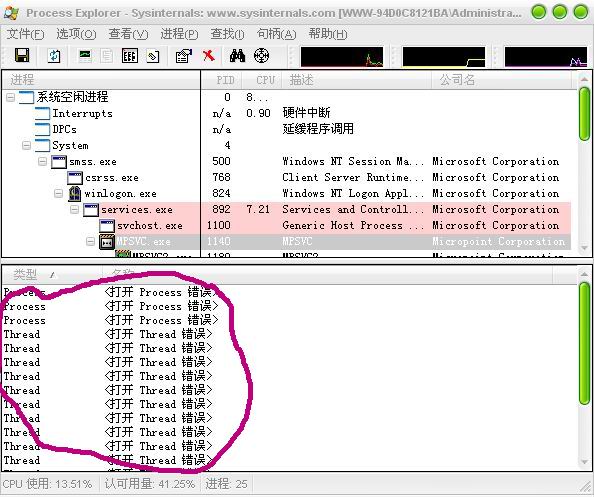
Task: Click the 系统空闲进程 process name
Action: [x=72, y=97]
